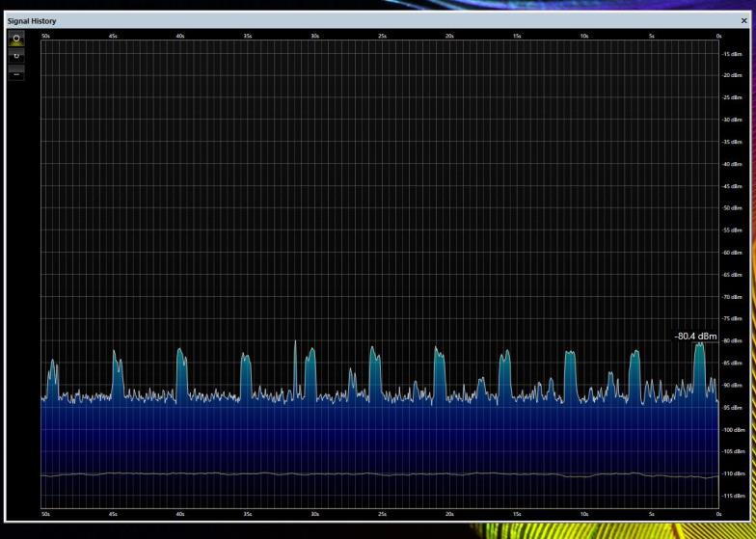
Task: Click the -50 dBm right axis label
Action: pyautogui.click(x=732, y=208)
